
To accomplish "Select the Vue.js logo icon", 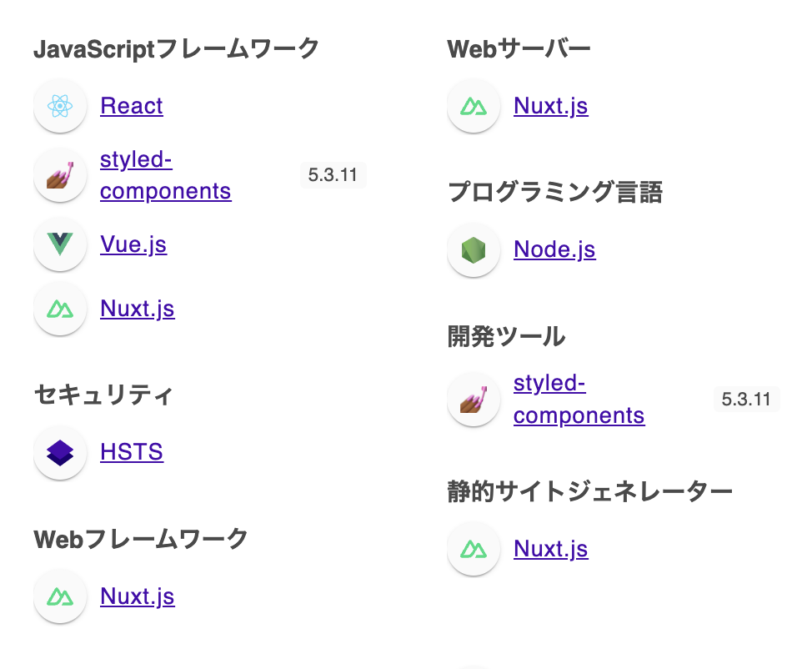I will click(x=60, y=244).
